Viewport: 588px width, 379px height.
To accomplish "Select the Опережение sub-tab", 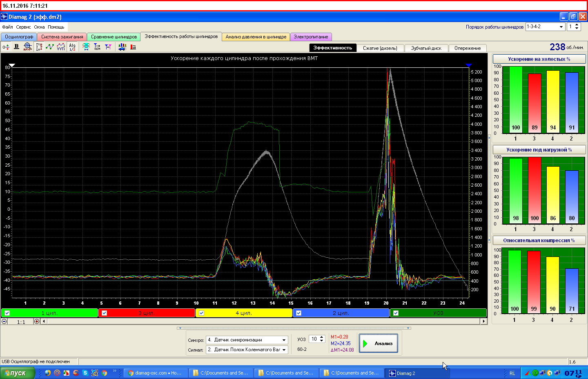I will coord(468,48).
